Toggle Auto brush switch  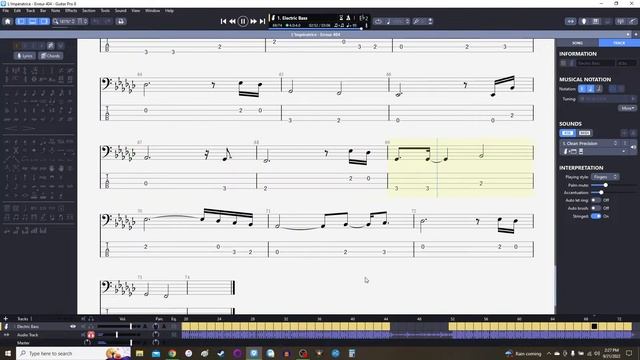[x=596, y=208]
